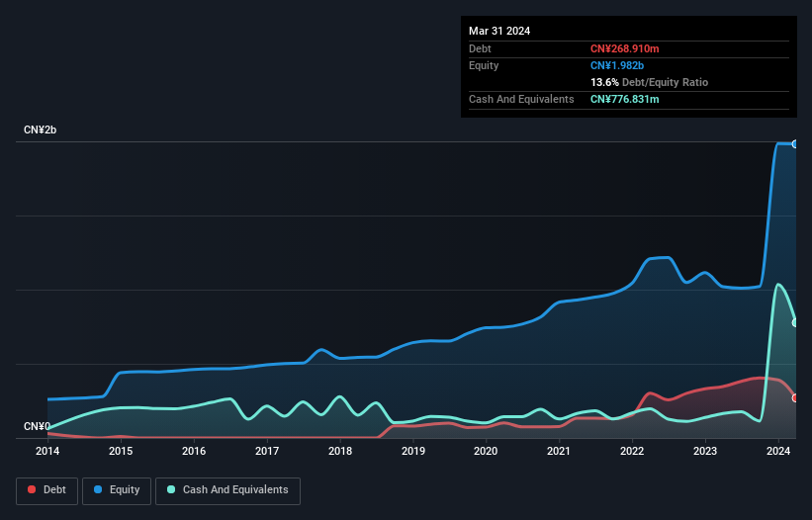Click the CN¥268.910m debt value
The height and width of the screenshot is (520, 812).
pos(624,48)
